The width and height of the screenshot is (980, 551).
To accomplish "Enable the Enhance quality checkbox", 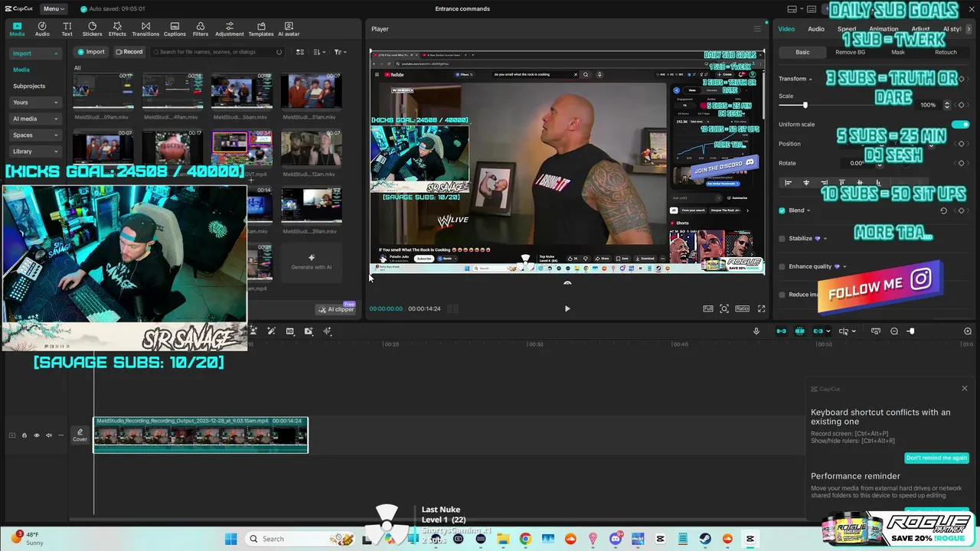I will point(782,266).
